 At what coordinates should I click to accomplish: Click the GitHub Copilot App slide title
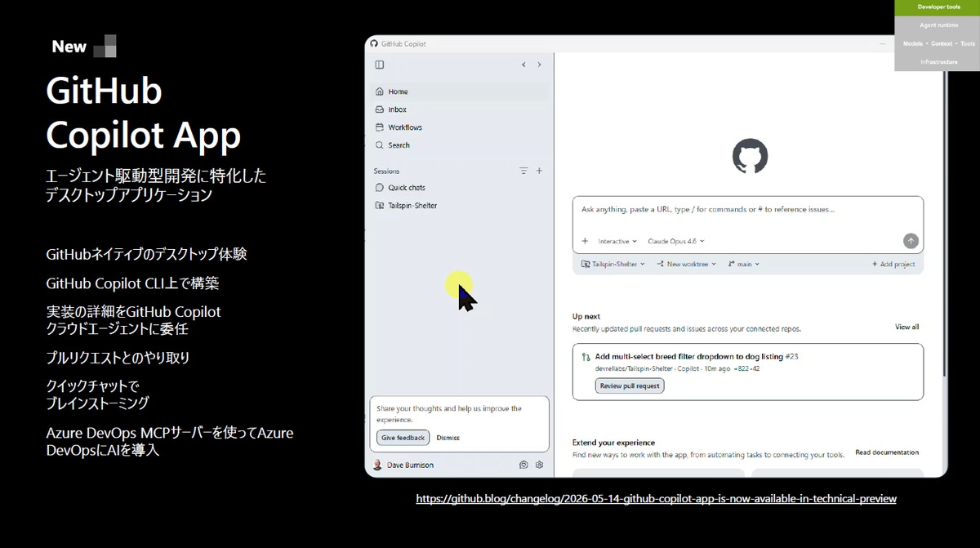click(144, 113)
